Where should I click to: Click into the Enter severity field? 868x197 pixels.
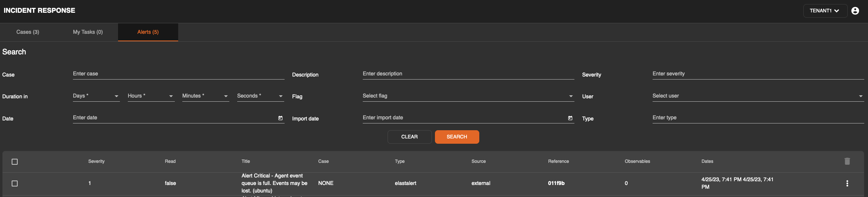(x=757, y=74)
